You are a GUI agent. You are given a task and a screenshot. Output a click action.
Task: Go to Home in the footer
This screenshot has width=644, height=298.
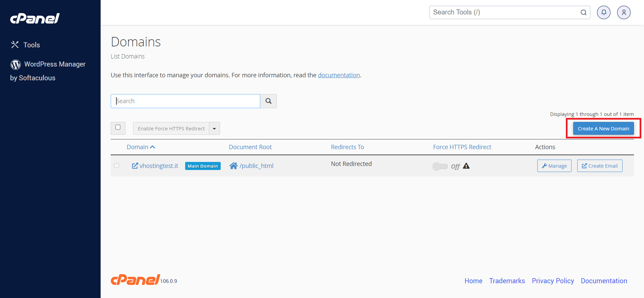pos(474,281)
